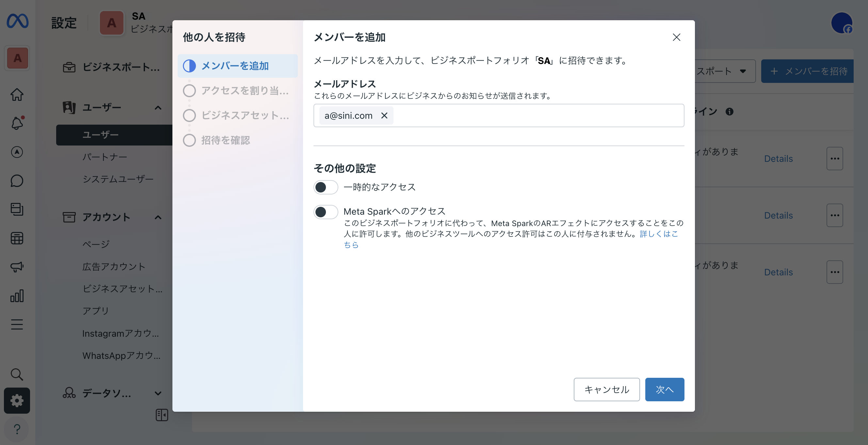Remove the a@sini.com email chip

(x=384, y=115)
